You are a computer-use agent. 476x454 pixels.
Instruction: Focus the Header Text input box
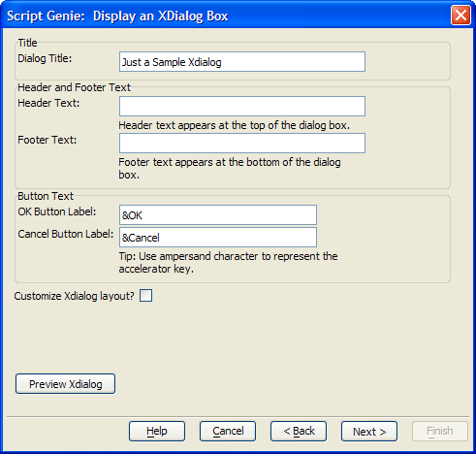click(242, 106)
